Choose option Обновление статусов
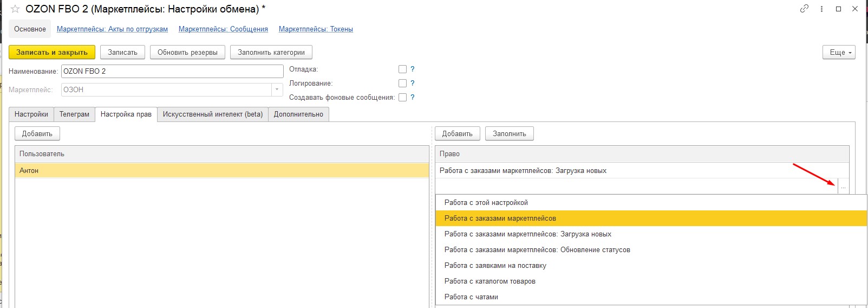This screenshot has height=308, width=868. 651,249
